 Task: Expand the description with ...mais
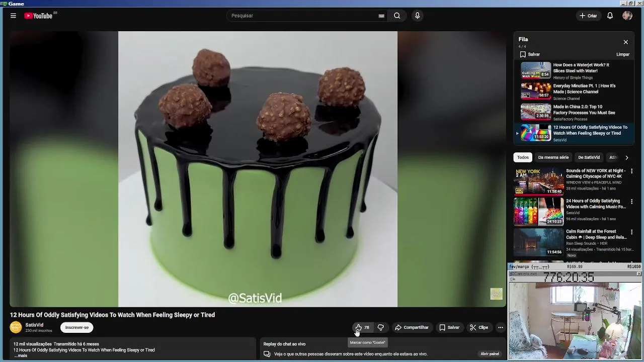click(x=21, y=355)
